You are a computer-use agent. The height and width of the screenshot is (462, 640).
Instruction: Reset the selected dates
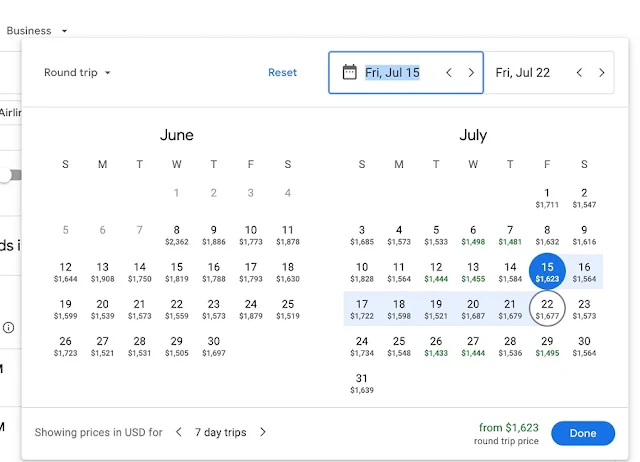pyautogui.click(x=282, y=72)
